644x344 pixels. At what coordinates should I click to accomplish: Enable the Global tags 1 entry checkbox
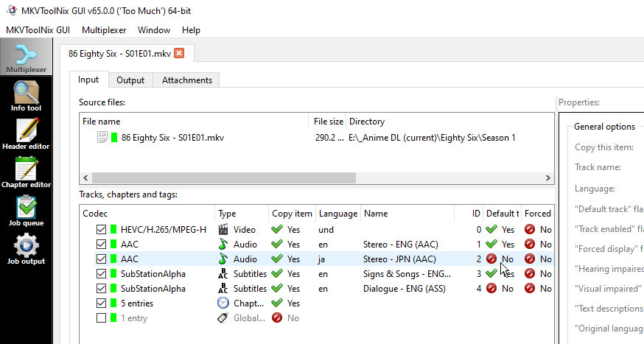tap(101, 318)
